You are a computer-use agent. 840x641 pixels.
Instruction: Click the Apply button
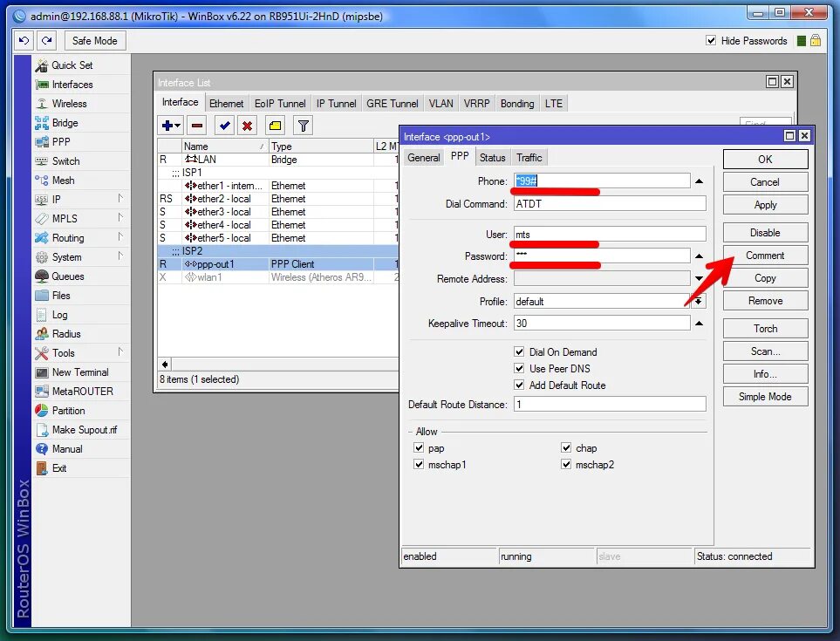coord(765,205)
